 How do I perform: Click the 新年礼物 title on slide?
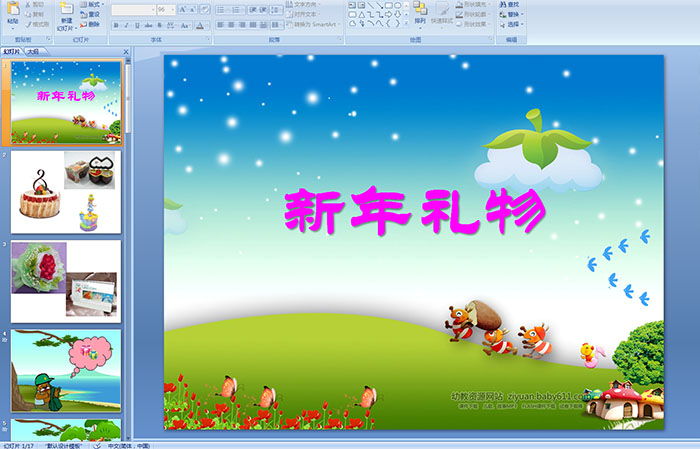[x=415, y=210]
